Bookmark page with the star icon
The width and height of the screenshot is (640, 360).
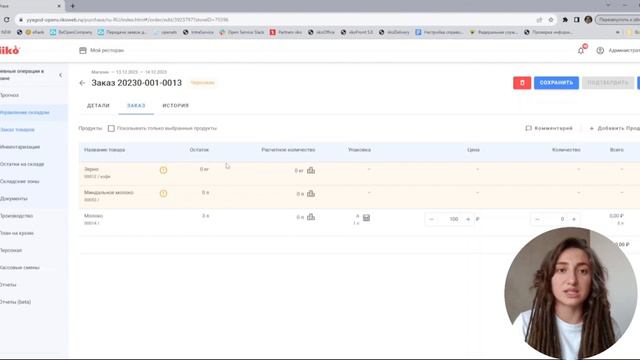pyautogui.click(x=551, y=20)
